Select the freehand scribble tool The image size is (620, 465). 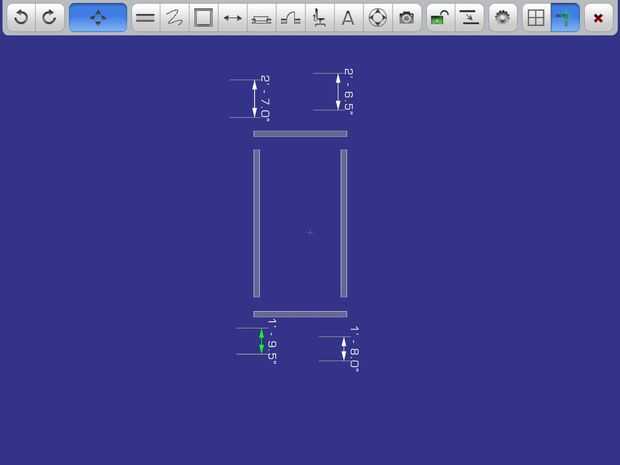coord(174,17)
